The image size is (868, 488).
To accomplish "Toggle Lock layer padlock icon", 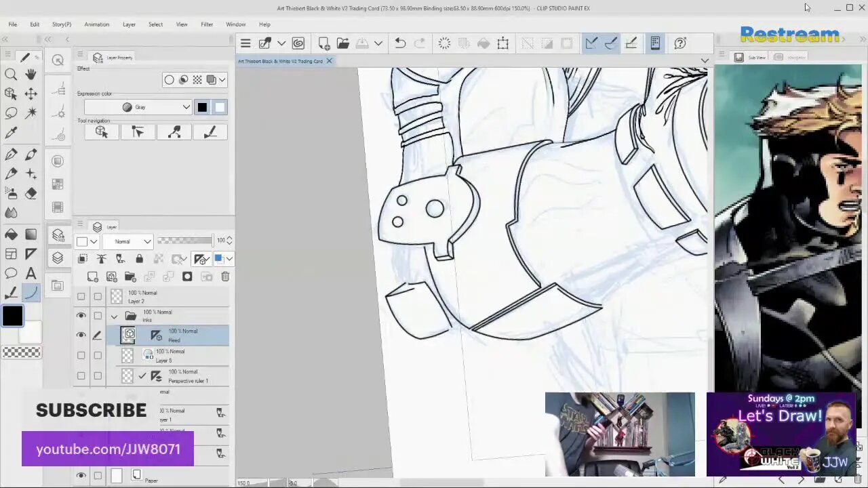I will 139,258.
